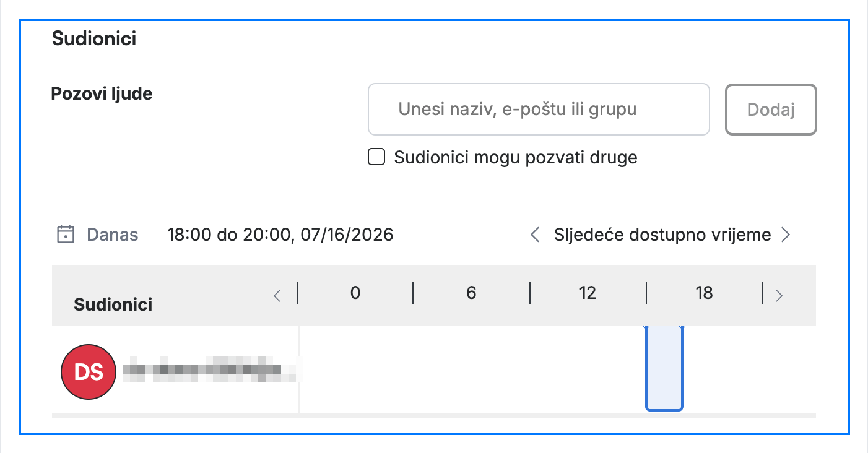Move the timeline earlier with the left arrow
This screenshot has width=868, height=453.
point(277,296)
